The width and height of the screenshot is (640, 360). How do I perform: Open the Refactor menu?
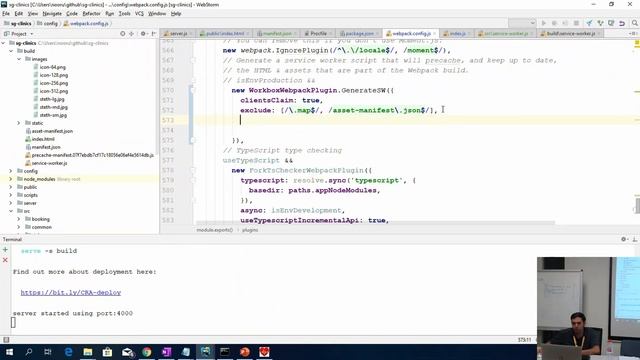(x=91, y=13)
